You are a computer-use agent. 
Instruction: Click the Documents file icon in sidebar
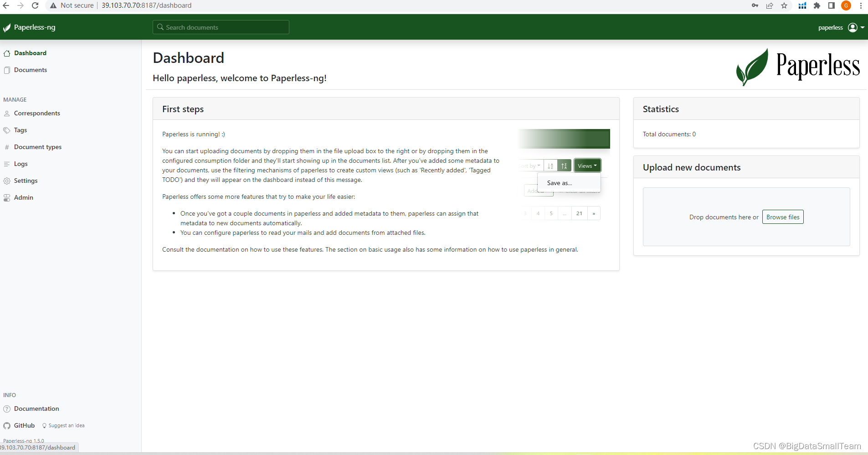pyautogui.click(x=7, y=70)
